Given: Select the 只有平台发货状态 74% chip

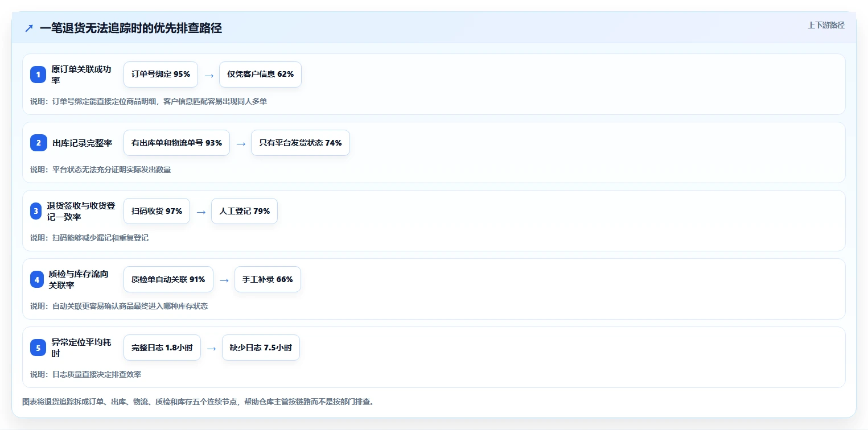Looking at the screenshot, I should pyautogui.click(x=301, y=143).
